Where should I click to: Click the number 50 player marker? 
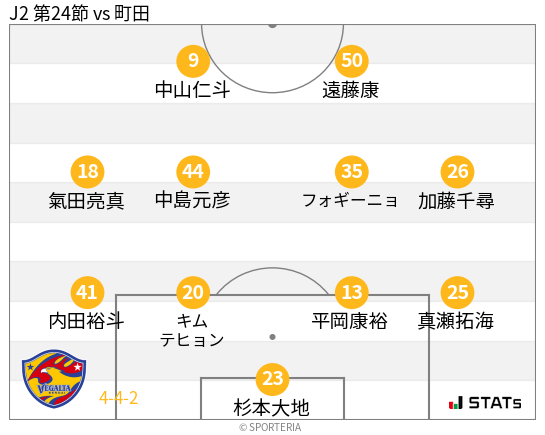351,61
